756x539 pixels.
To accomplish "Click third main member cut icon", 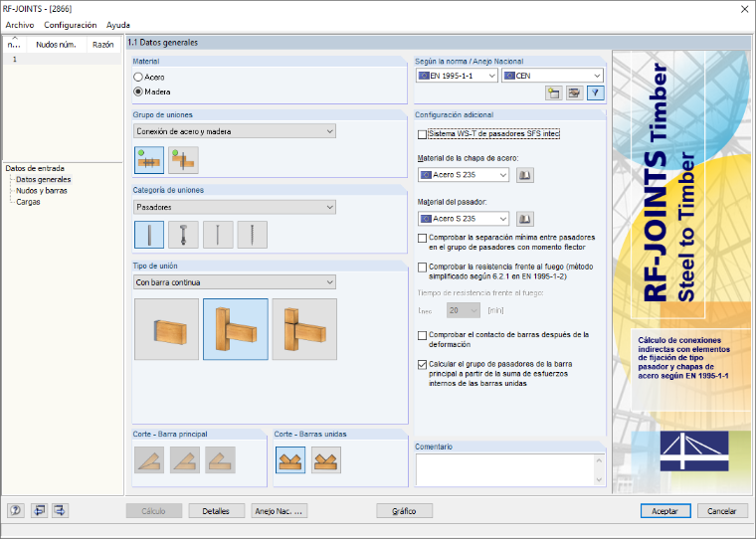I will [x=221, y=459].
